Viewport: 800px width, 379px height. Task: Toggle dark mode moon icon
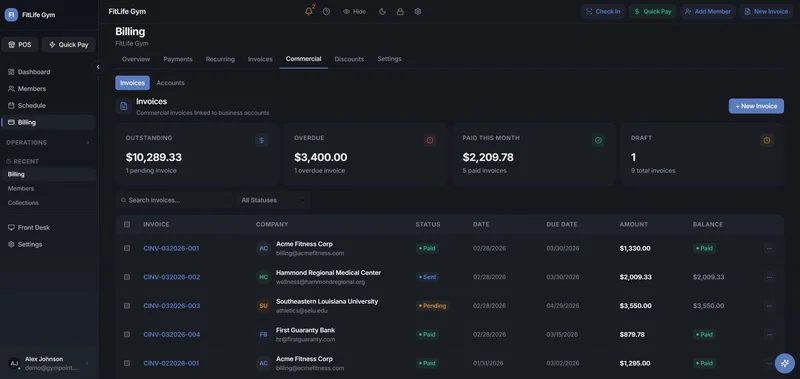pos(383,11)
